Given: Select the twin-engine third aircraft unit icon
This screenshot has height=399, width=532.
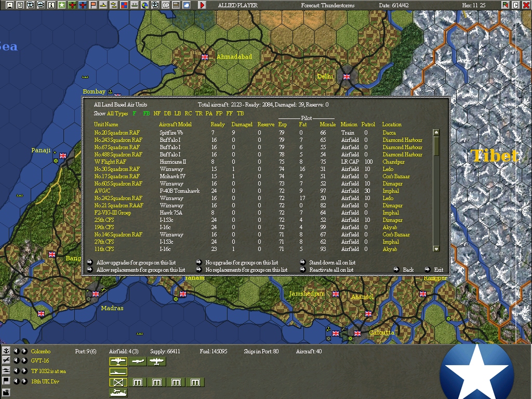Looking at the screenshot, I should pyautogui.click(x=156, y=362).
